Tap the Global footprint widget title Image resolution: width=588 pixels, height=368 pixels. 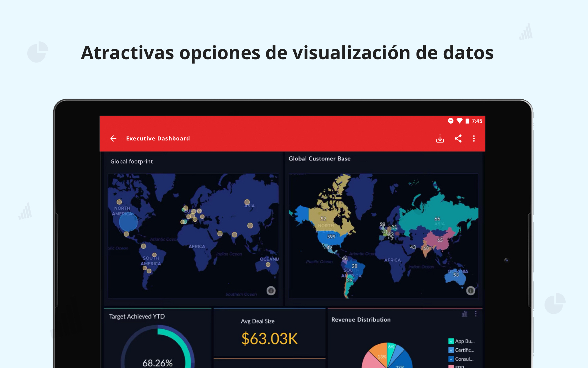(131, 162)
